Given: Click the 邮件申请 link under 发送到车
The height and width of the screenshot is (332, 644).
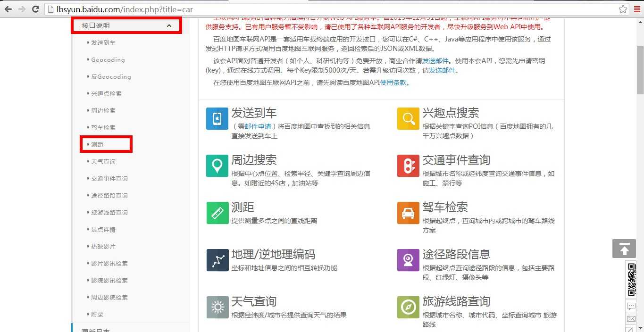Looking at the screenshot, I should click(x=258, y=126).
